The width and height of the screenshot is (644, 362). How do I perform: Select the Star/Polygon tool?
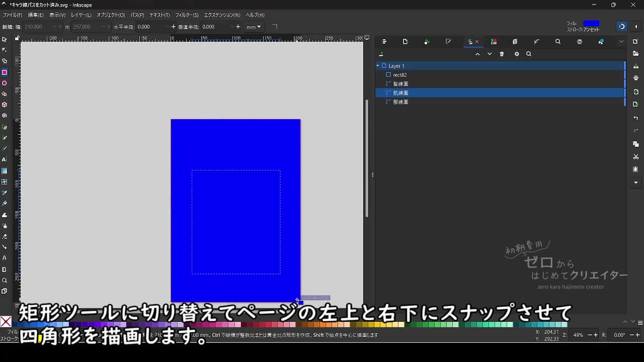click(x=5, y=94)
